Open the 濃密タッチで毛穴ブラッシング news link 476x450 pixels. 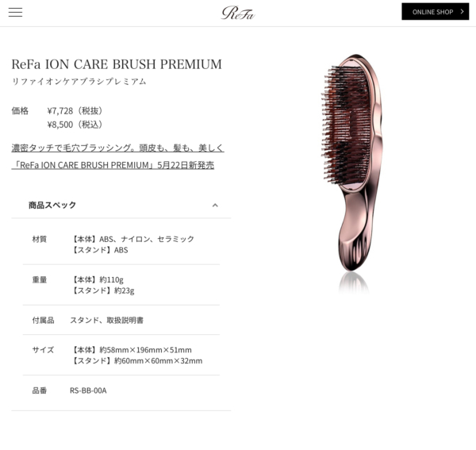[117, 148]
